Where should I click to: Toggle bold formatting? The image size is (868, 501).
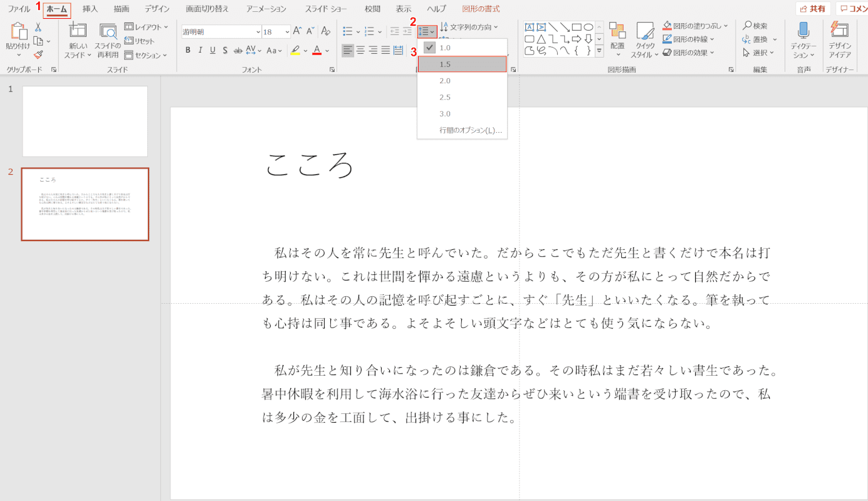pyautogui.click(x=188, y=50)
